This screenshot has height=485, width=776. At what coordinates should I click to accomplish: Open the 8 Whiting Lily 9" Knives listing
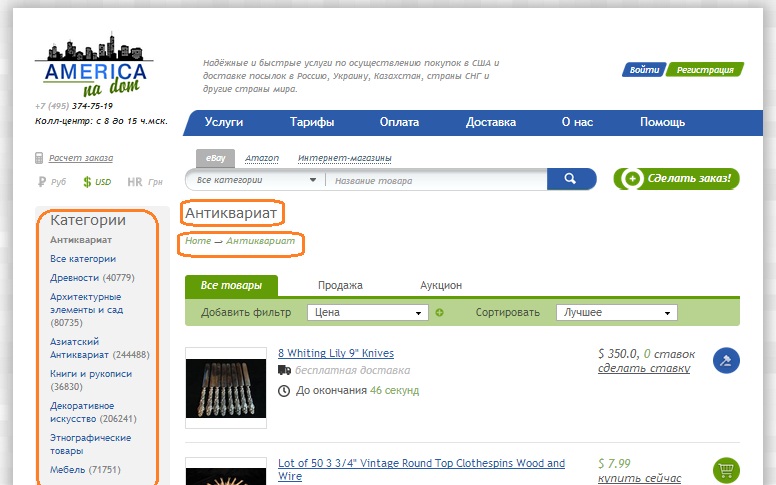coord(335,353)
